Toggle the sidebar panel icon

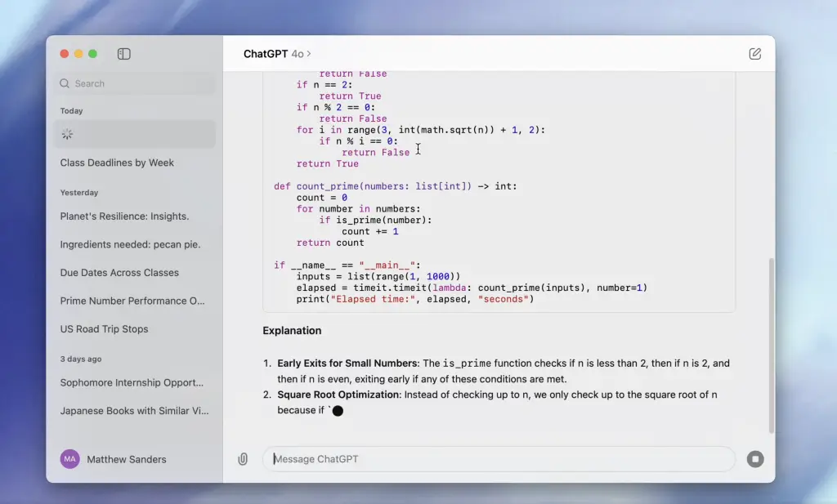[x=124, y=54]
